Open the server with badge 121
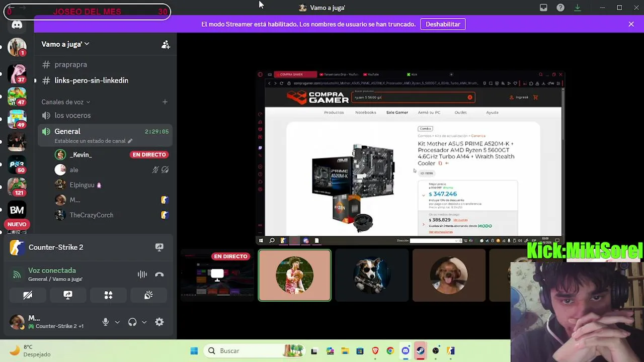Screen dimensions: 644x362 pyautogui.click(x=17, y=187)
